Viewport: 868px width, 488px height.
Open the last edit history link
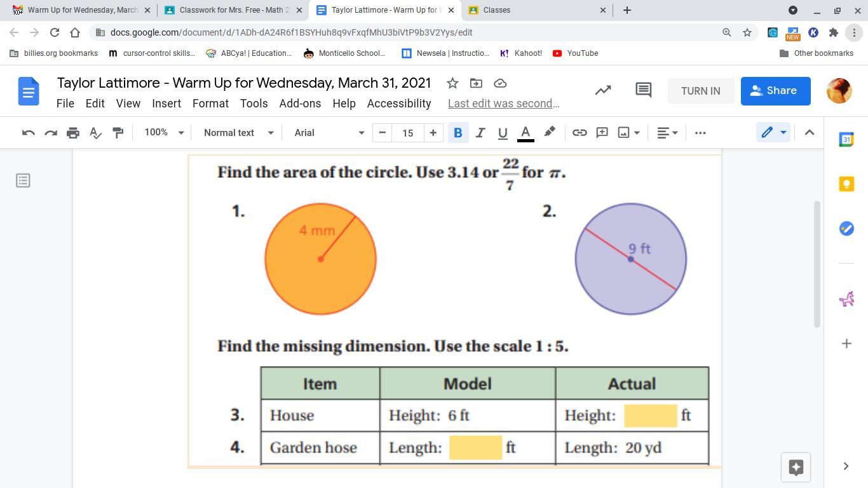(x=504, y=104)
